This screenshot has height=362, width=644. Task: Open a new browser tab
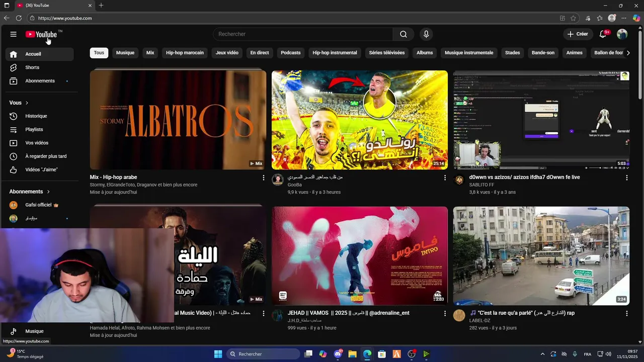[x=101, y=6]
